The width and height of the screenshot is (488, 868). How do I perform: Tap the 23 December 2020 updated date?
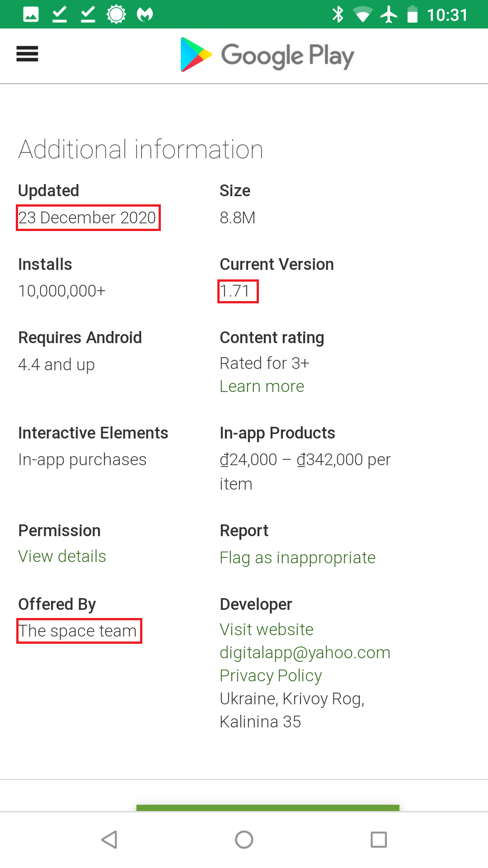pyautogui.click(x=88, y=218)
